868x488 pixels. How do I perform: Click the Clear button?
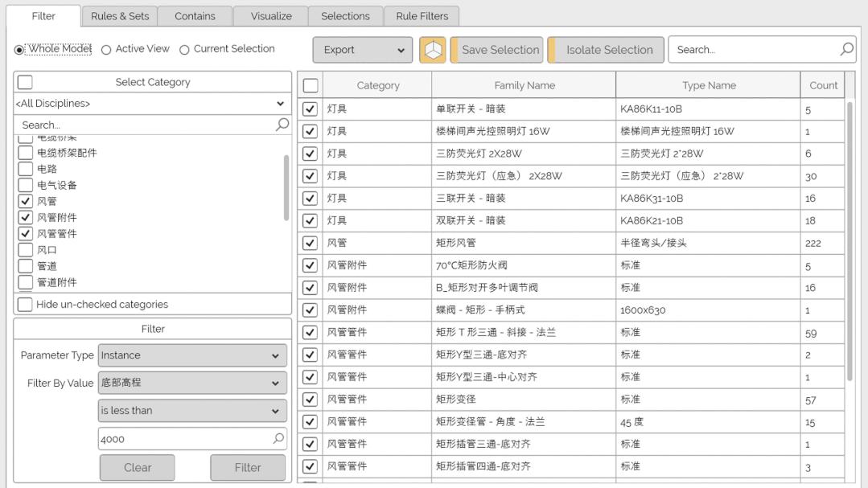[138, 468]
